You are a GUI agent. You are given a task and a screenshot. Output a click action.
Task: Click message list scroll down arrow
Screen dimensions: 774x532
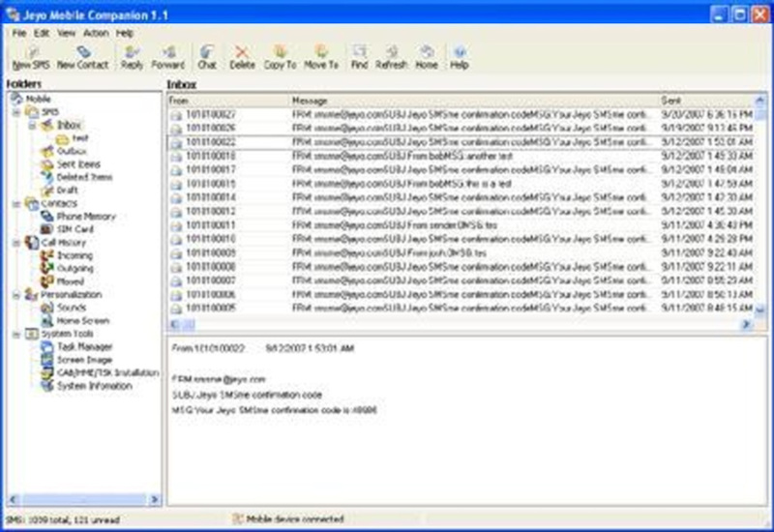760,310
